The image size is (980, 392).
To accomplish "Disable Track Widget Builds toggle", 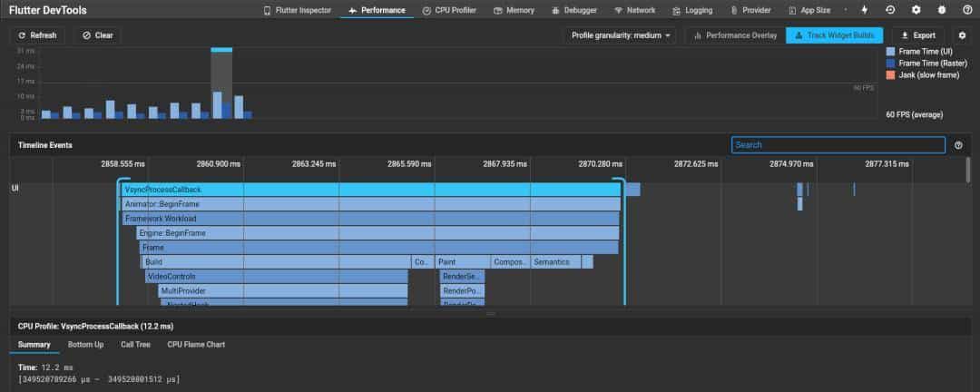I will [834, 35].
